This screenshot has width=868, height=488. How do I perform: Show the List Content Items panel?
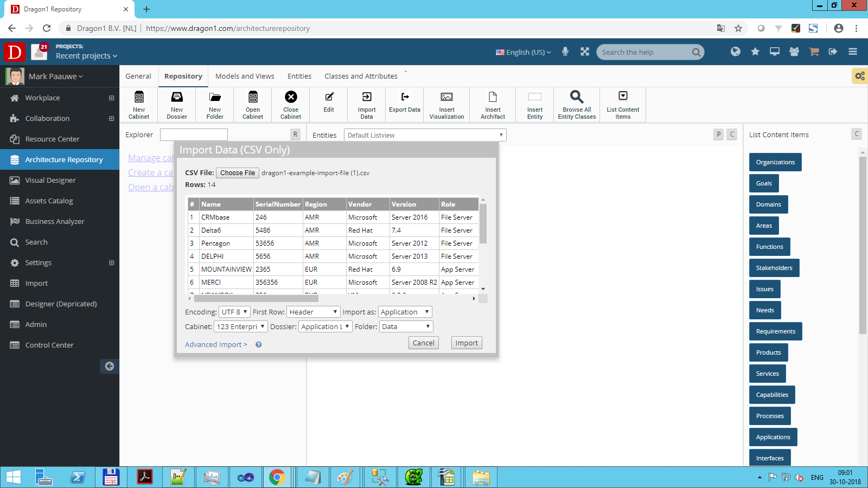point(623,105)
